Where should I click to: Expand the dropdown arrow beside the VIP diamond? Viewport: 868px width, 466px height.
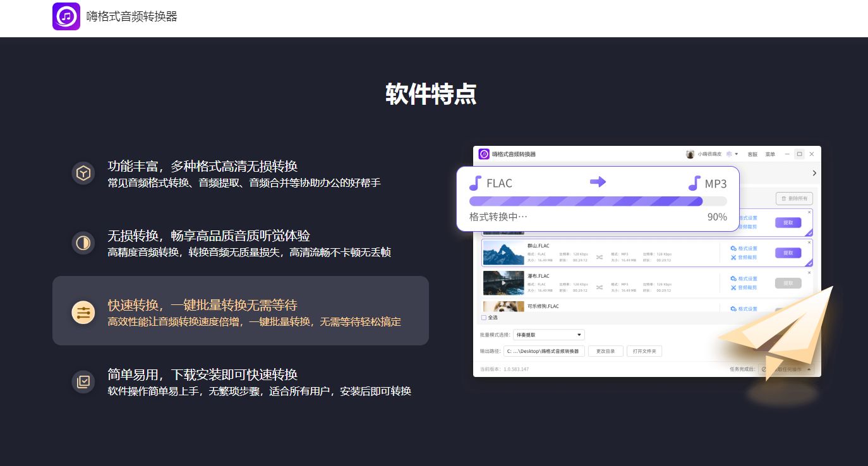[736, 154]
